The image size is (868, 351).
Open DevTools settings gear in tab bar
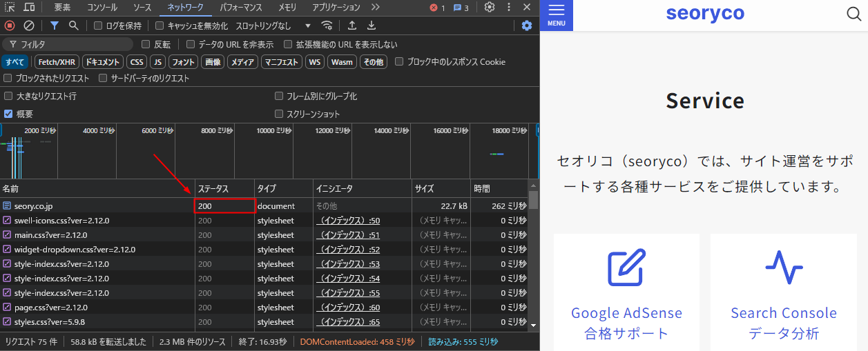click(490, 7)
